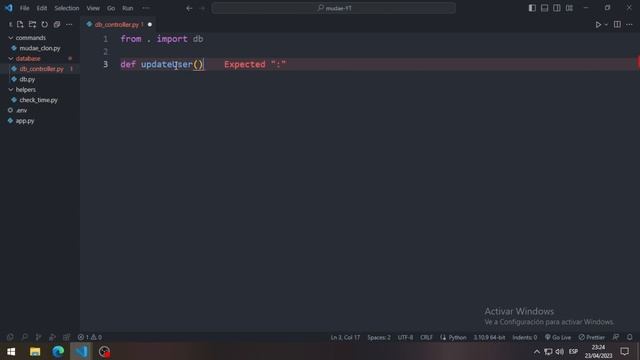This screenshot has width=640, height=360.
Task: Split the editor to the right
Action: pos(617,24)
